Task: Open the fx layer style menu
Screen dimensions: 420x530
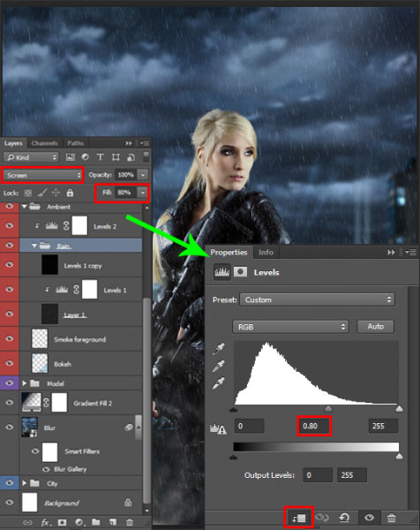Action: [x=46, y=522]
